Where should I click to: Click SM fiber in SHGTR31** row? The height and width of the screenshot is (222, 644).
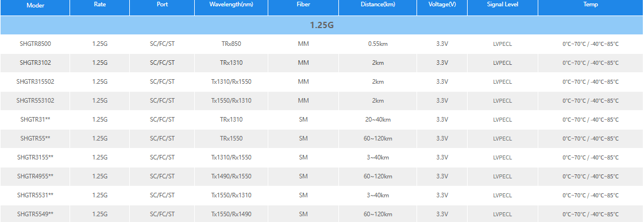303,119
